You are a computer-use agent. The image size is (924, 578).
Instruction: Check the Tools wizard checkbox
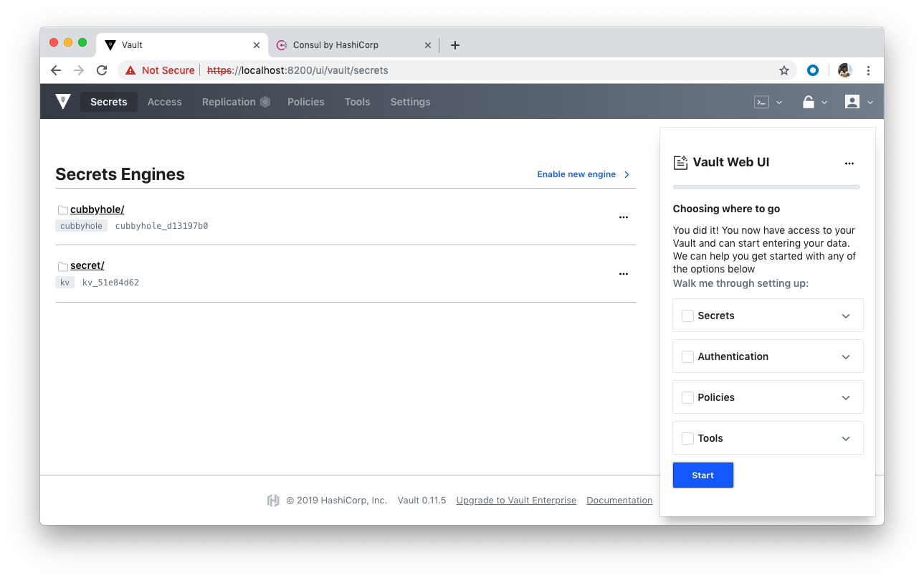pos(687,438)
